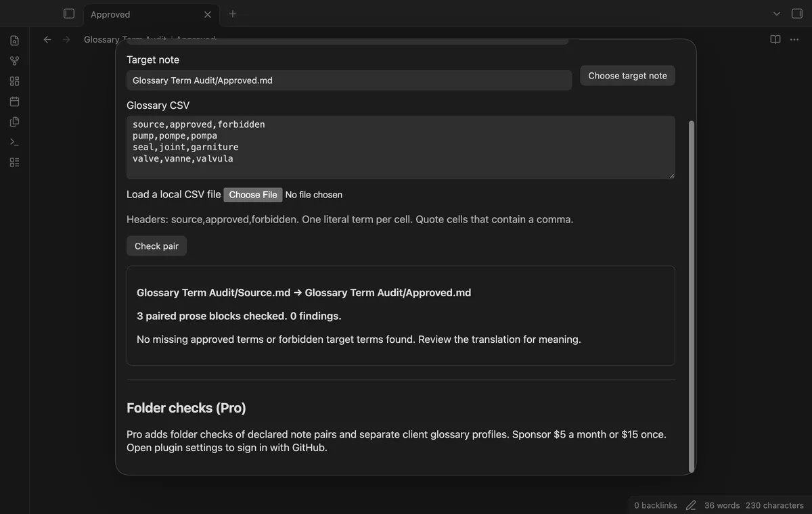The width and height of the screenshot is (812, 514).
Task: Open templates copy icon in ribbon
Action: tap(14, 122)
